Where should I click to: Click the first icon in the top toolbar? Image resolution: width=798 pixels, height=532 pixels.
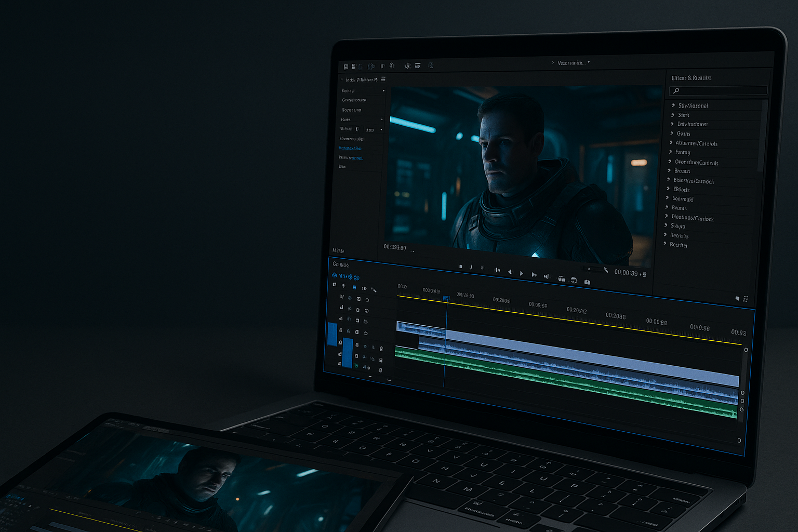346,66
